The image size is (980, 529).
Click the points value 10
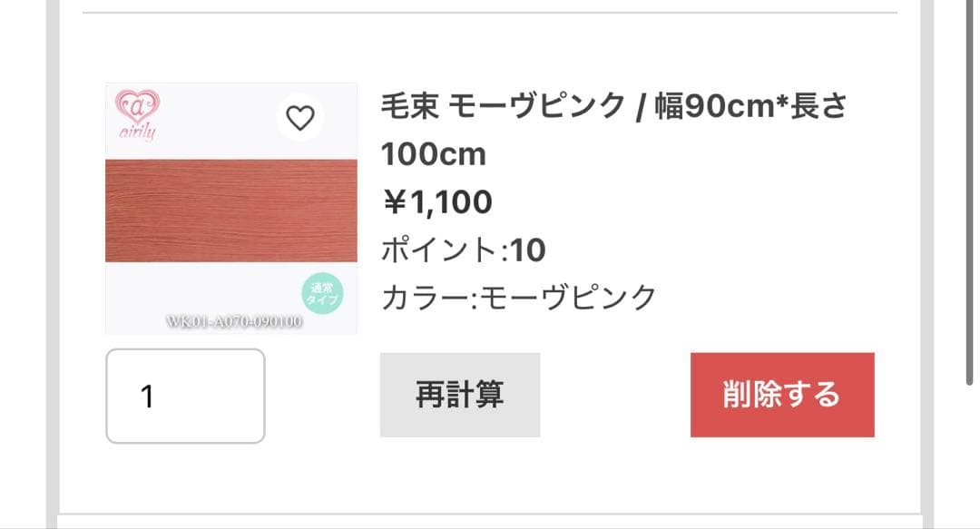528,250
